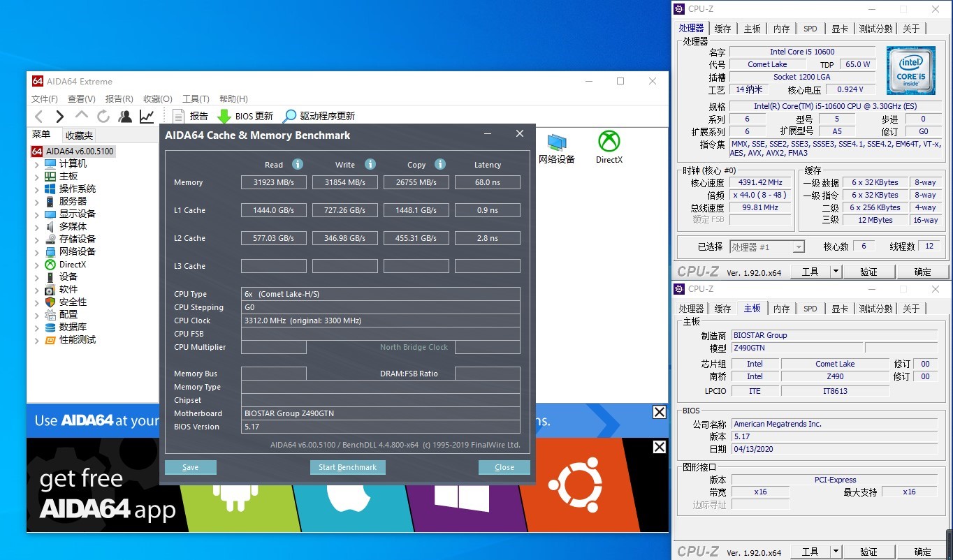
Task: Expand the 数据库 tree node arrow
Action: (37, 327)
